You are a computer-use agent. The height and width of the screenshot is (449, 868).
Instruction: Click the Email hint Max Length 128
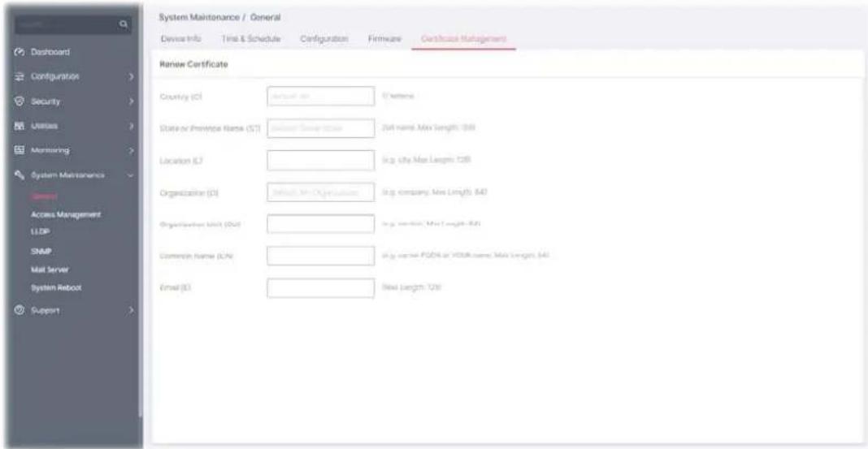411,287
